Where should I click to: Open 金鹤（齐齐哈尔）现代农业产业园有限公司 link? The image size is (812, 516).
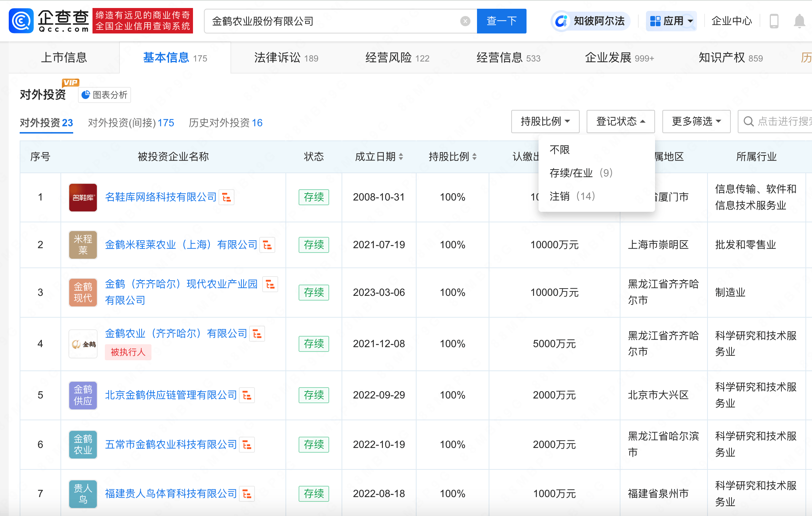pyautogui.click(x=181, y=292)
